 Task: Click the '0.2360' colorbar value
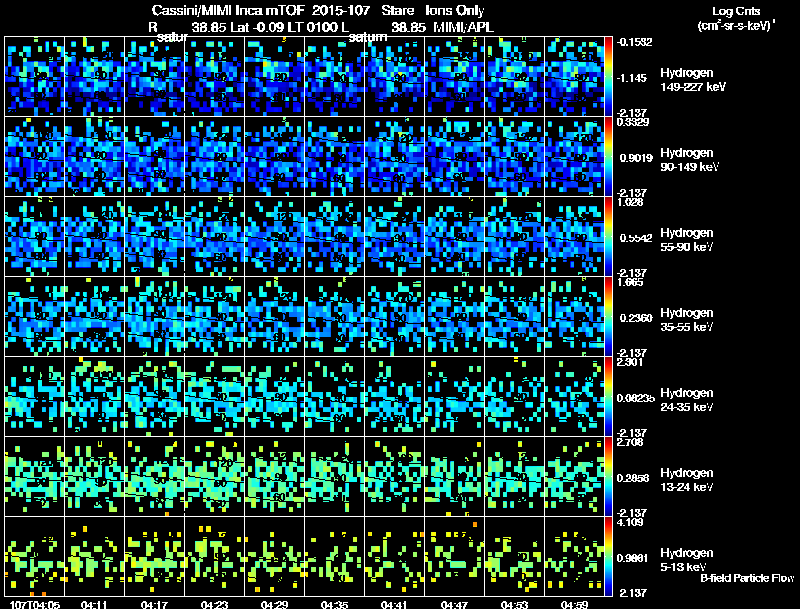click(636, 318)
